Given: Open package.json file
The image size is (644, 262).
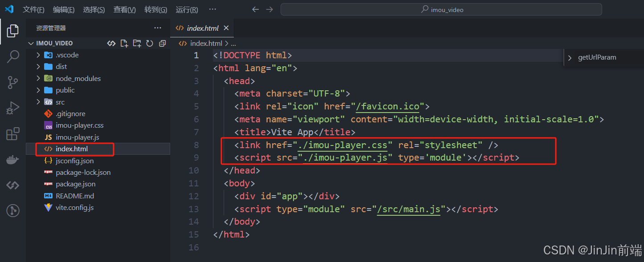Looking at the screenshot, I should (75, 184).
